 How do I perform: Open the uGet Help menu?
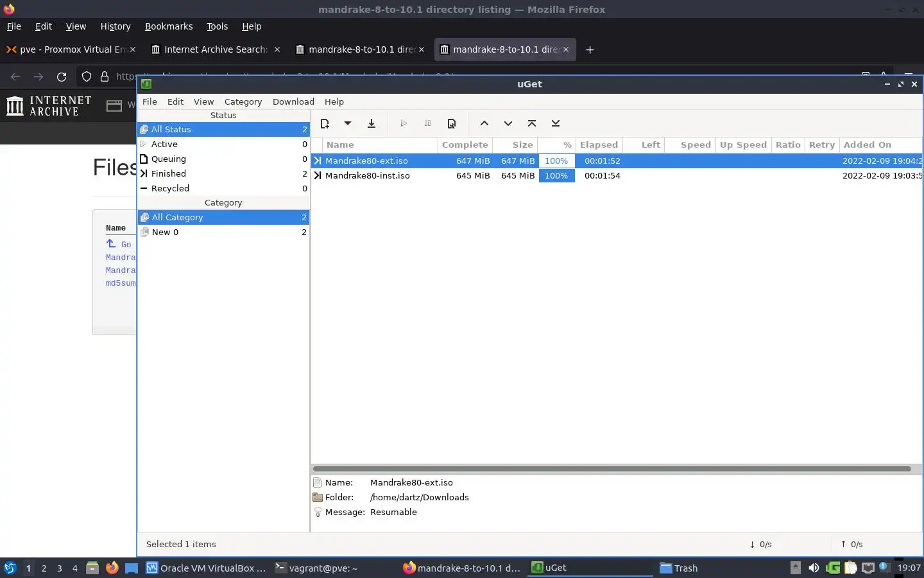[x=334, y=101]
